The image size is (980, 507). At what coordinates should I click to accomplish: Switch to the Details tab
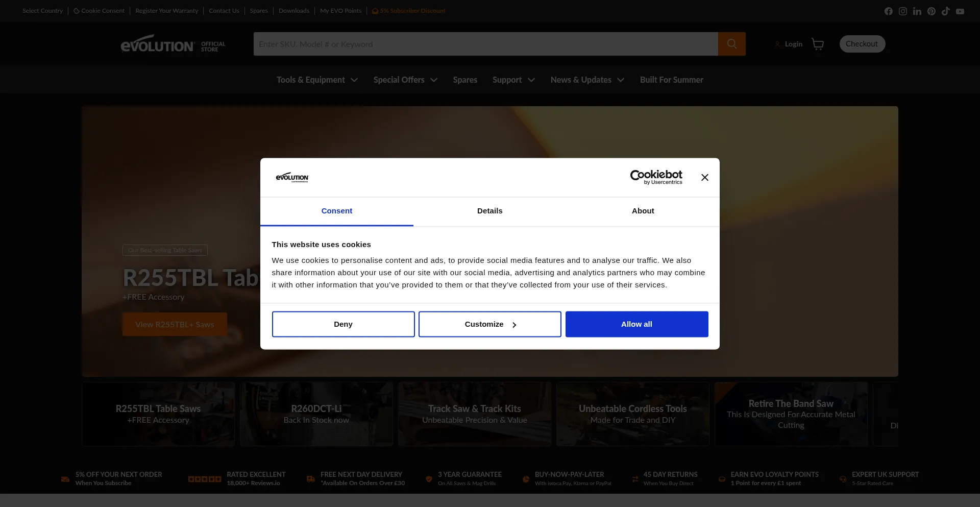point(490,211)
